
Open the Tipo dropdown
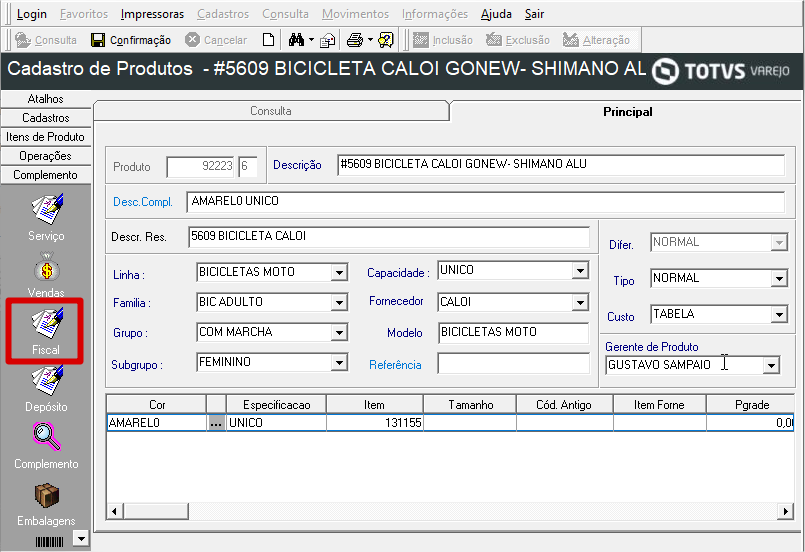[779, 279]
